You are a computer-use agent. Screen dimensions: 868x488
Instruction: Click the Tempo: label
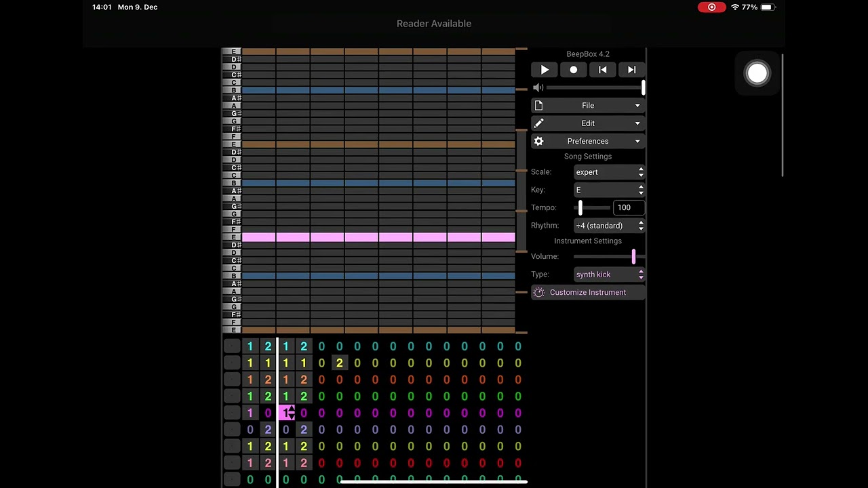pos(544,208)
